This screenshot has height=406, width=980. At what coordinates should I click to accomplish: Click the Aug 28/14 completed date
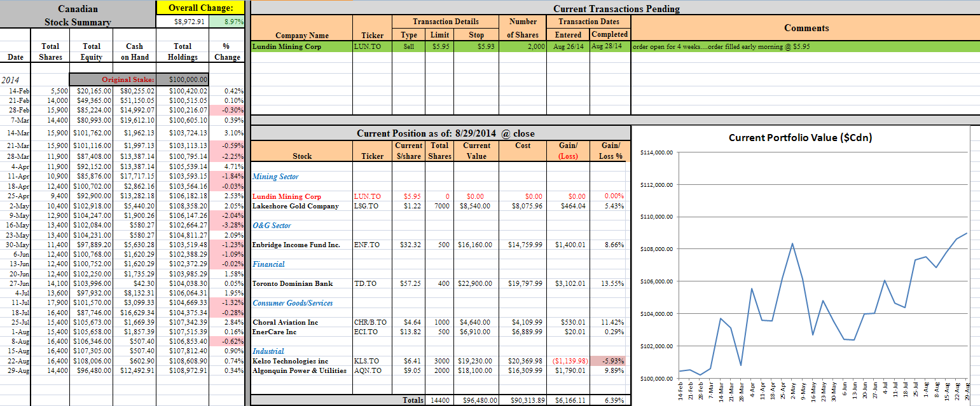[x=610, y=46]
